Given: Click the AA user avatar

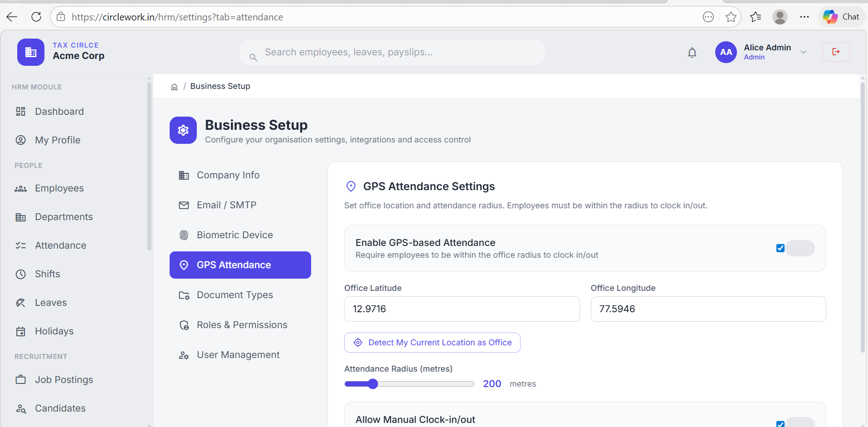Looking at the screenshot, I should point(726,52).
